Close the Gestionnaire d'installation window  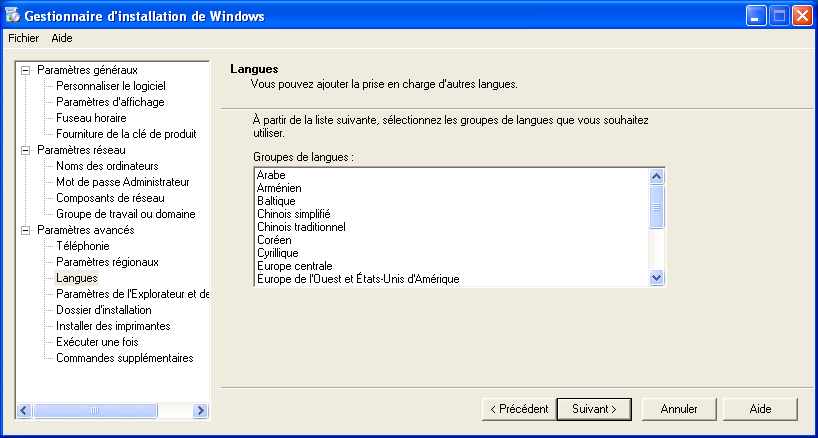tap(802, 16)
